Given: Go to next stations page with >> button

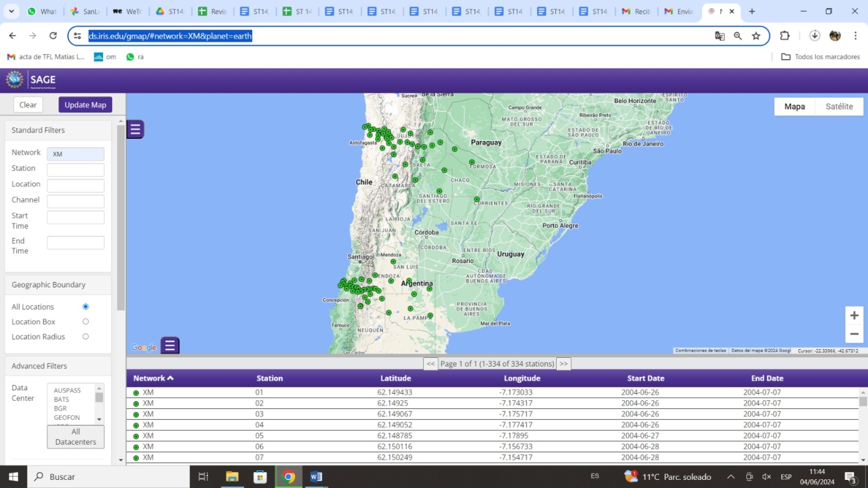Looking at the screenshot, I should click(x=564, y=364).
